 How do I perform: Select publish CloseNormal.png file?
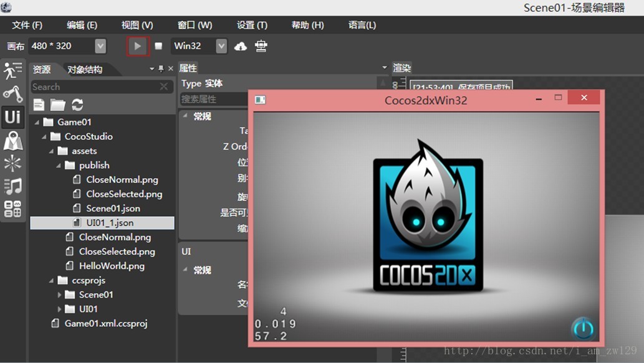(122, 180)
